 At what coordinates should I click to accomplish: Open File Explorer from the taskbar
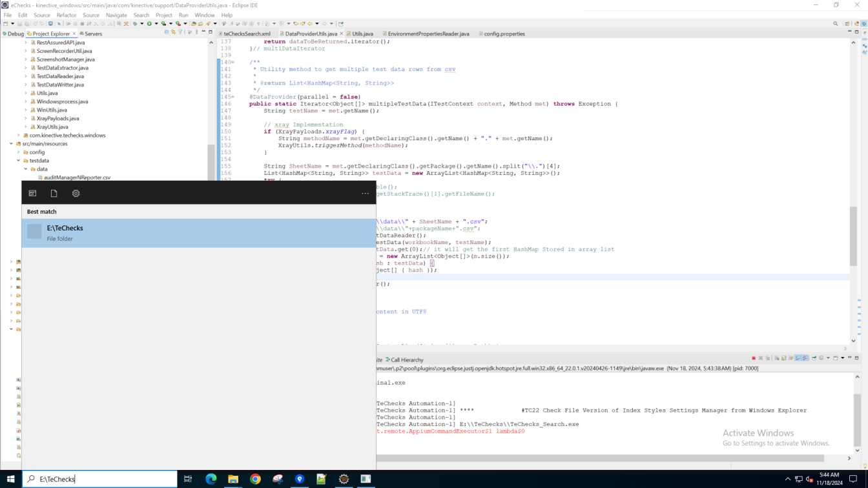pos(233,479)
